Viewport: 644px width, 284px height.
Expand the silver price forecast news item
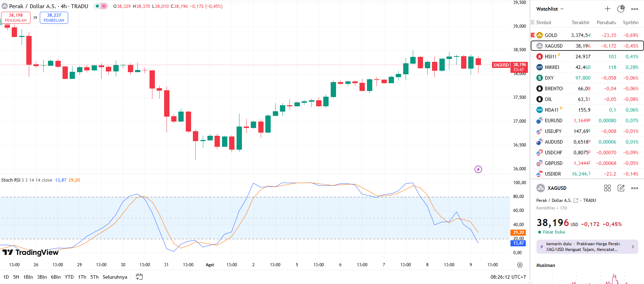coord(587,247)
